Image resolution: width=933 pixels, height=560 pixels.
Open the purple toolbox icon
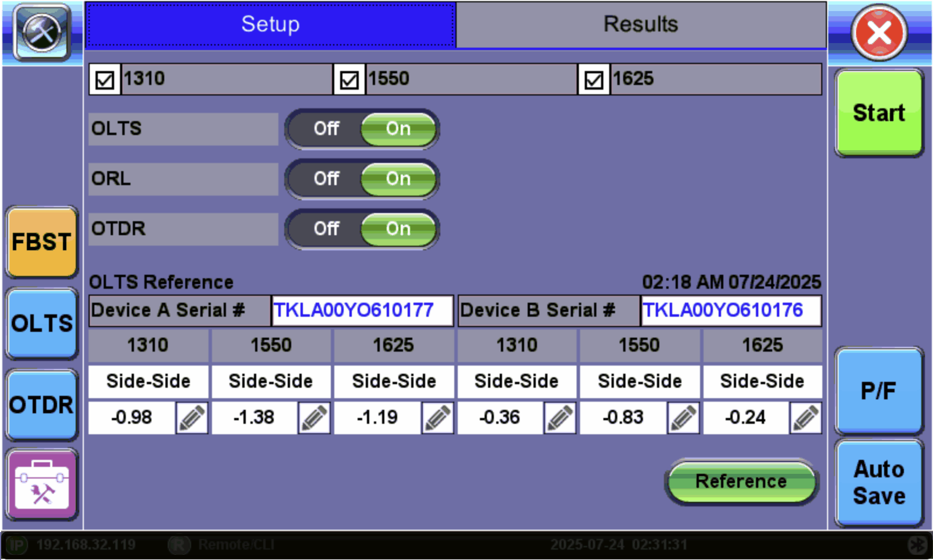tap(41, 485)
